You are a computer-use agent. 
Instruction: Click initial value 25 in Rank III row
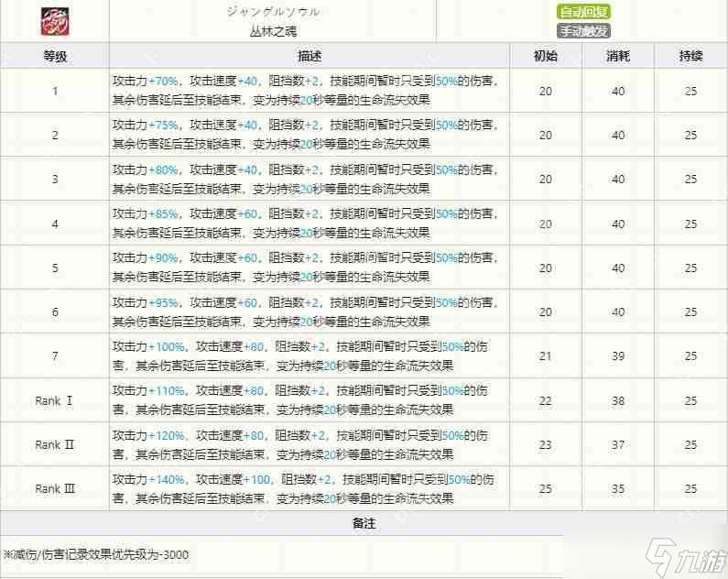pos(546,489)
